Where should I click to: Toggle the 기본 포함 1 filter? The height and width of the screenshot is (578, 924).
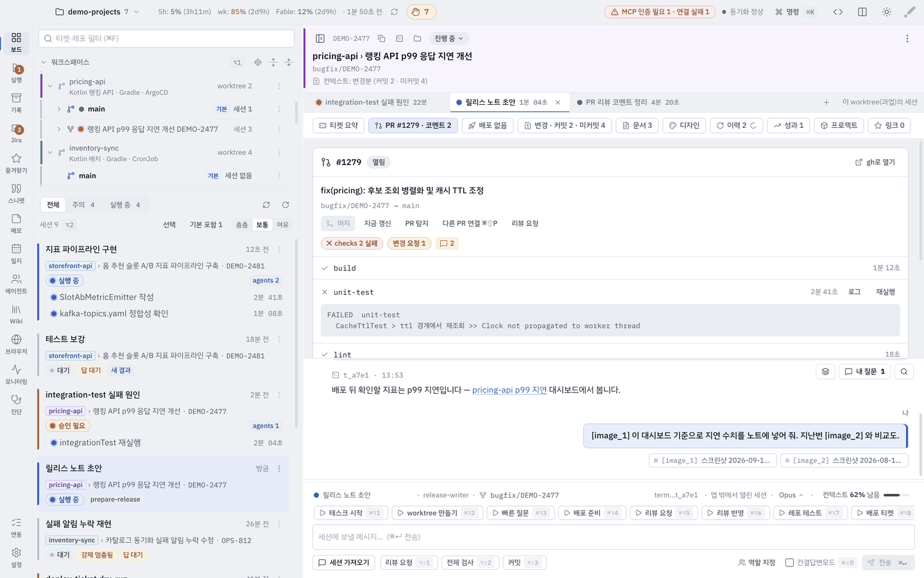click(206, 225)
